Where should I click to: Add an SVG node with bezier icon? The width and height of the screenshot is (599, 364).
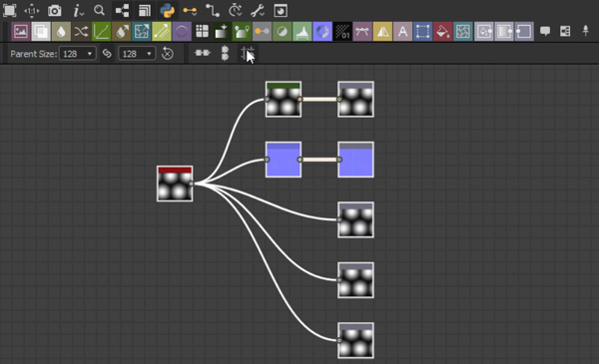(x=362, y=32)
